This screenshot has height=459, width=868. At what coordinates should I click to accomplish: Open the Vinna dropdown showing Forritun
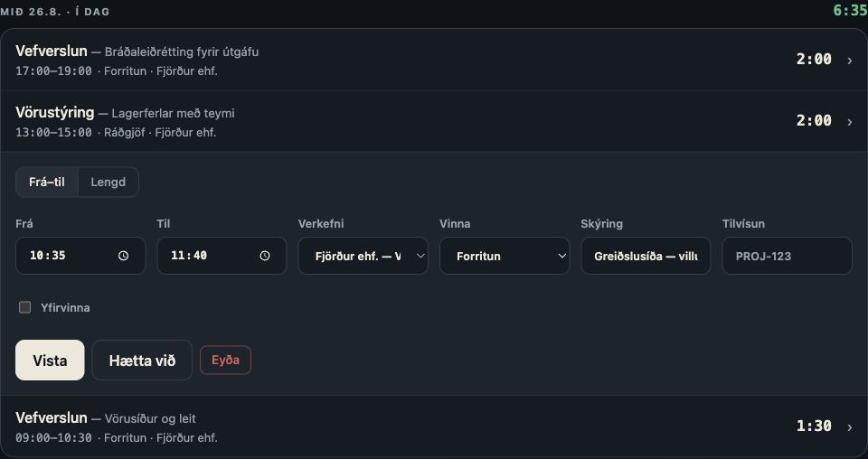click(505, 256)
